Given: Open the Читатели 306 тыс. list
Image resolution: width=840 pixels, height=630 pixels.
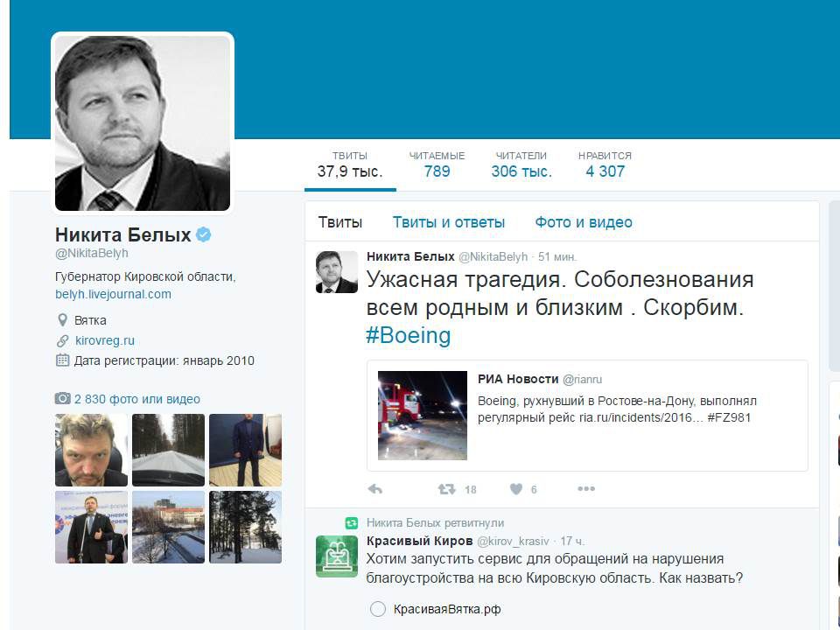Looking at the screenshot, I should coord(521,164).
